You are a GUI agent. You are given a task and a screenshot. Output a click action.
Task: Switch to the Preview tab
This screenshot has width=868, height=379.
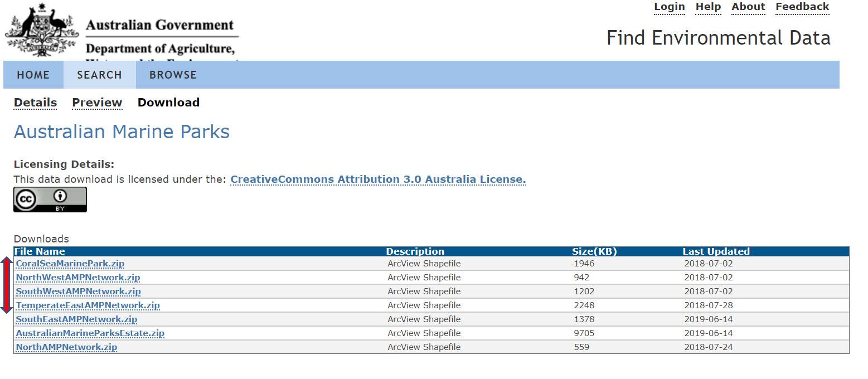click(x=96, y=103)
